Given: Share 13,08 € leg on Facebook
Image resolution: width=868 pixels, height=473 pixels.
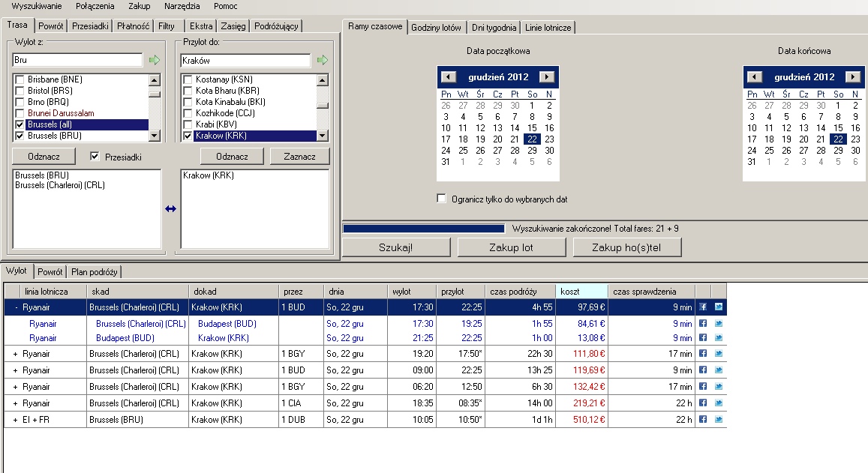Looking at the screenshot, I should 703,337.
